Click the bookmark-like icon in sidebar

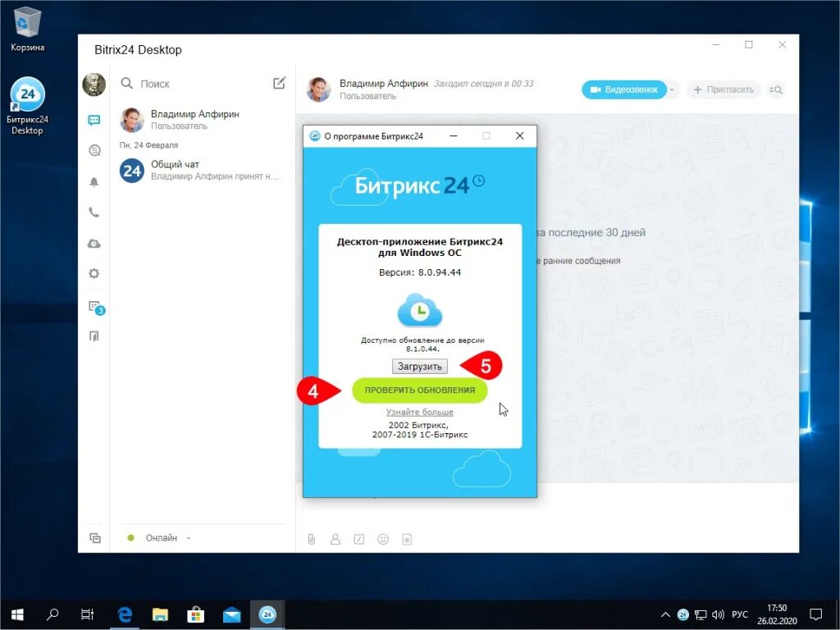[x=94, y=336]
